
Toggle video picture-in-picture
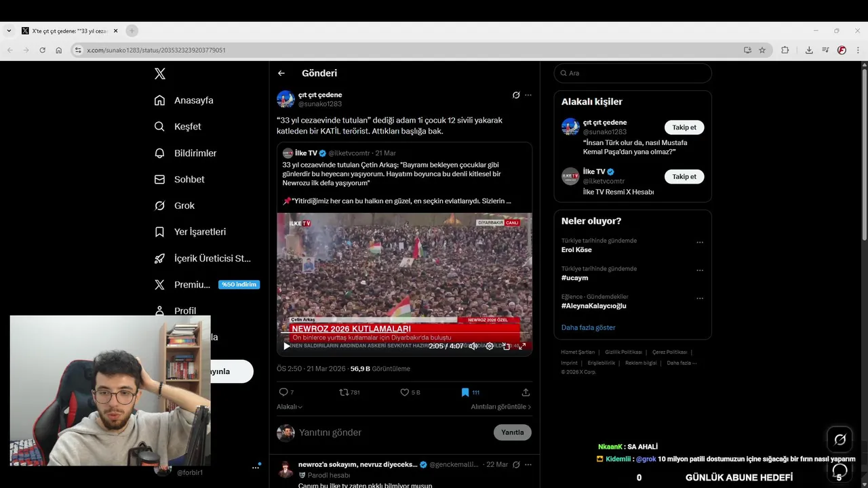[x=506, y=346]
